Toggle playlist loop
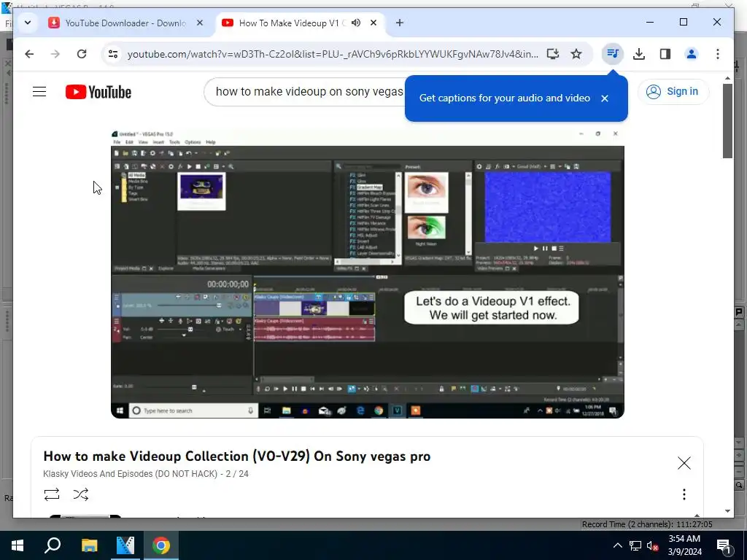Image resolution: width=747 pixels, height=560 pixels. pos(52,494)
